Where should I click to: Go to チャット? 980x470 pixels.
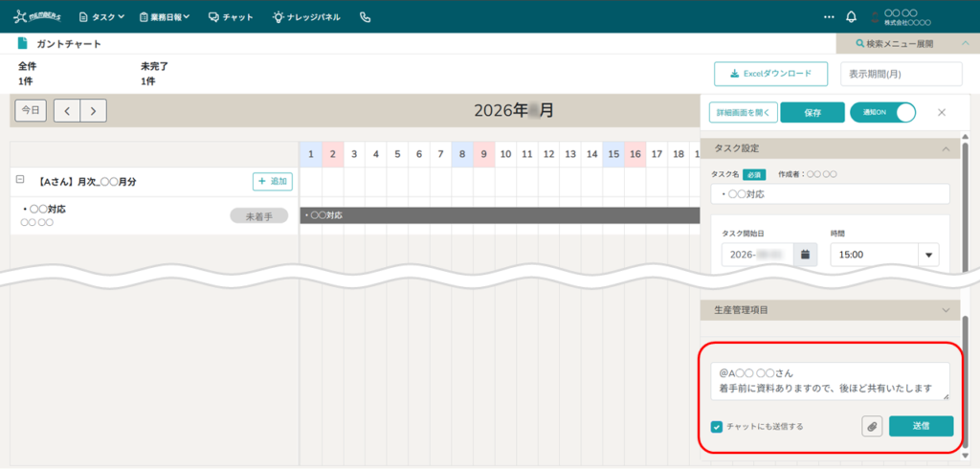pos(231,17)
